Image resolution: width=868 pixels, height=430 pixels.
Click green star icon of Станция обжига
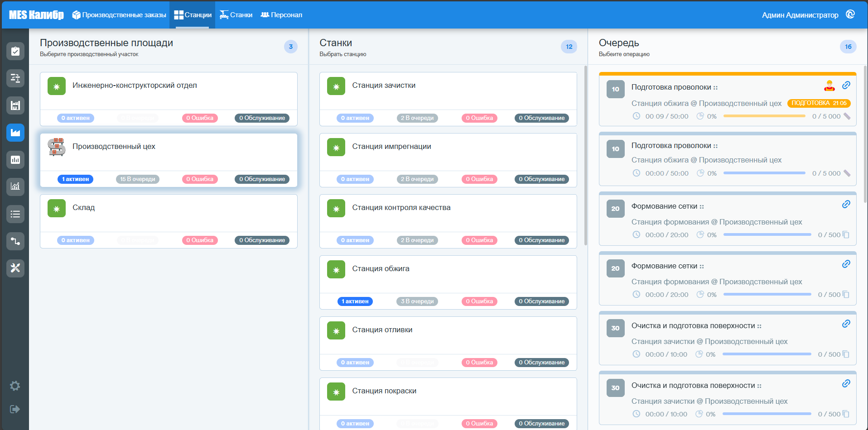tap(336, 270)
